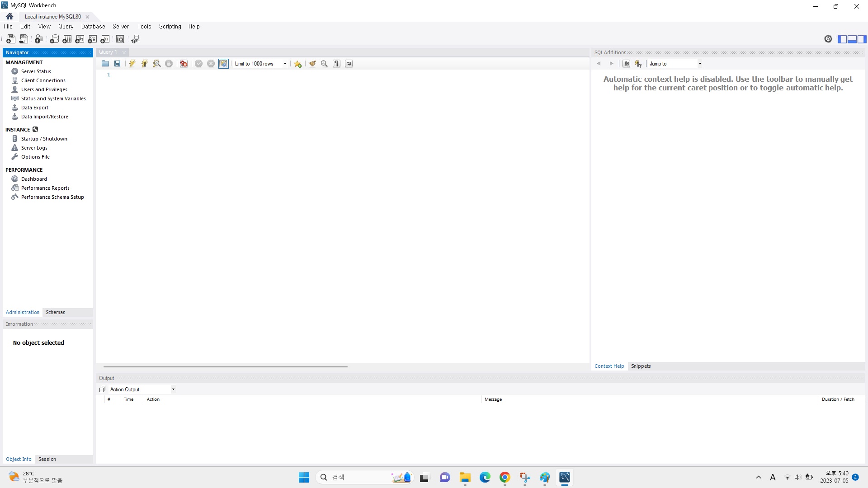Go back in context help
The width and height of the screenshot is (868, 488).
599,64
